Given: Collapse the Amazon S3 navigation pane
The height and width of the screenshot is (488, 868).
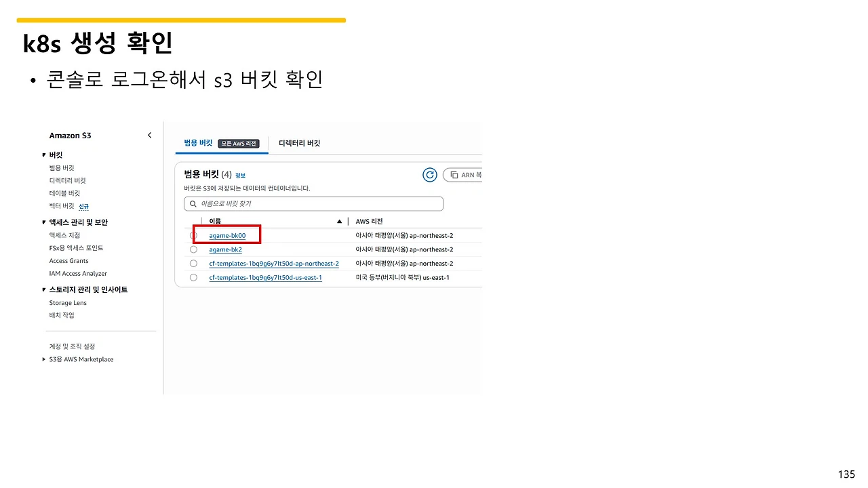Looking at the screenshot, I should 150,136.
